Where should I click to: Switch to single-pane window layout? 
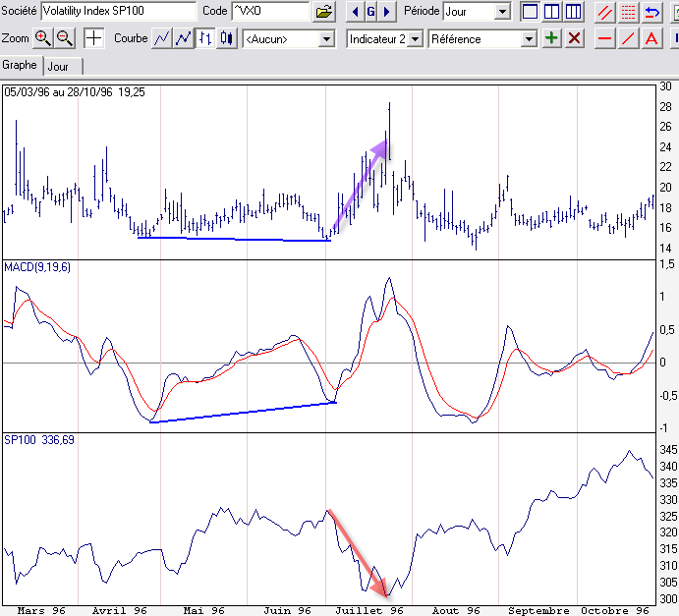(530, 12)
